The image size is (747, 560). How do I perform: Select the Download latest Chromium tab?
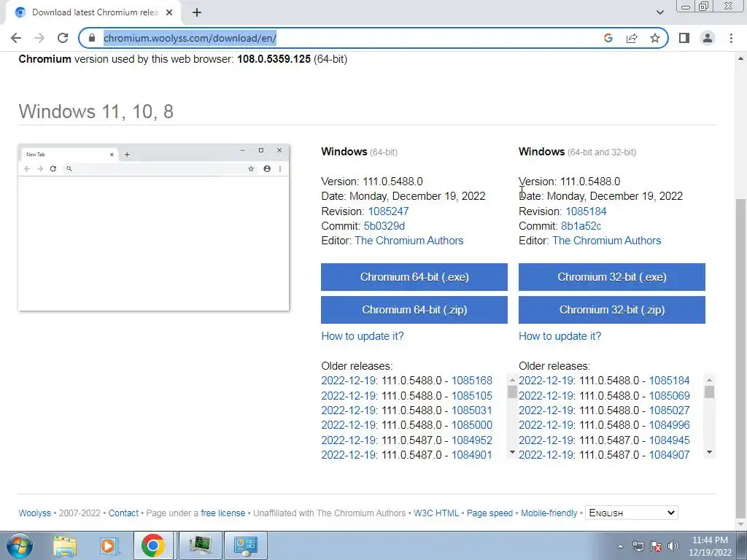pos(93,12)
